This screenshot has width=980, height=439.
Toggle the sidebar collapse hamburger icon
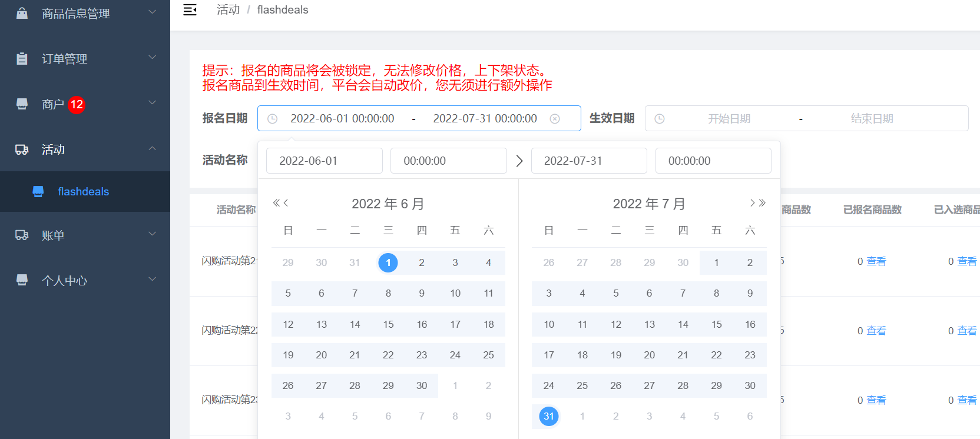point(190,10)
